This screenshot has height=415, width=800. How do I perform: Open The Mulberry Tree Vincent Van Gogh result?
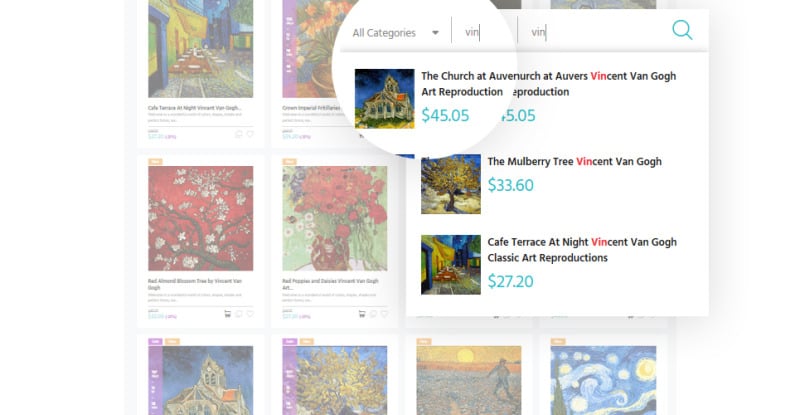[574, 161]
